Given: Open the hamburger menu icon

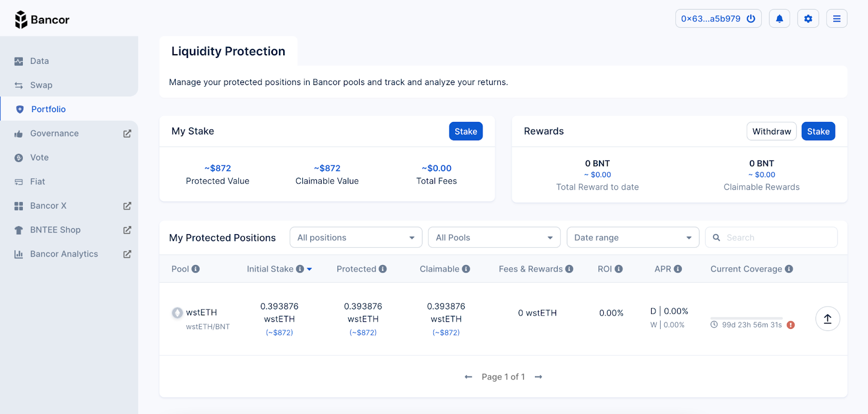Looking at the screenshot, I should click(837, 18).
